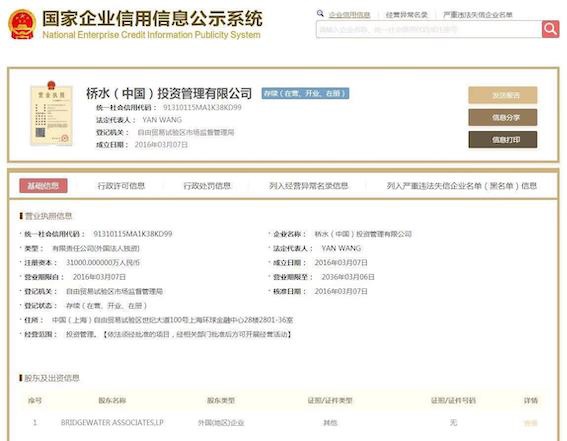This screenshot has height=441, width=567.
Task: Click the 股东类型 column header
Action: click(x=221, y=401)
